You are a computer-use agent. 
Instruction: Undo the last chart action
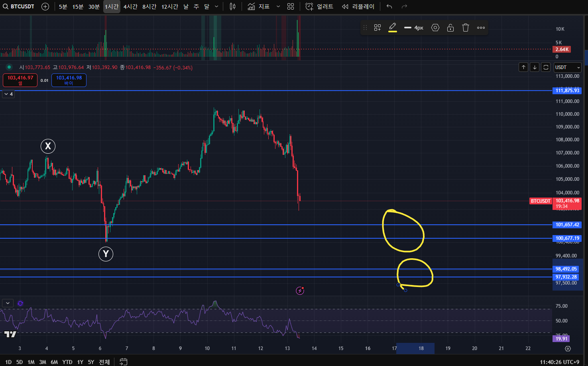[389, 6]
